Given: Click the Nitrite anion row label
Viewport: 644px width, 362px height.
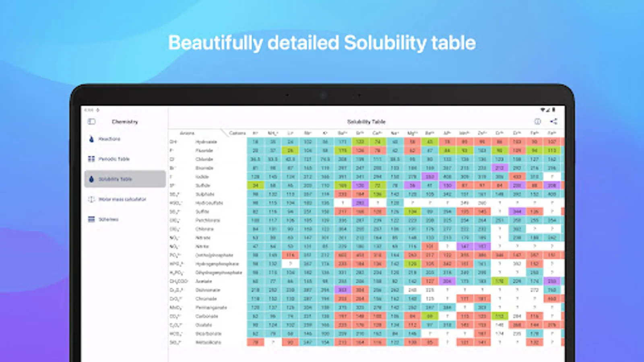Looking at the screenshot, I should (202, 247).
